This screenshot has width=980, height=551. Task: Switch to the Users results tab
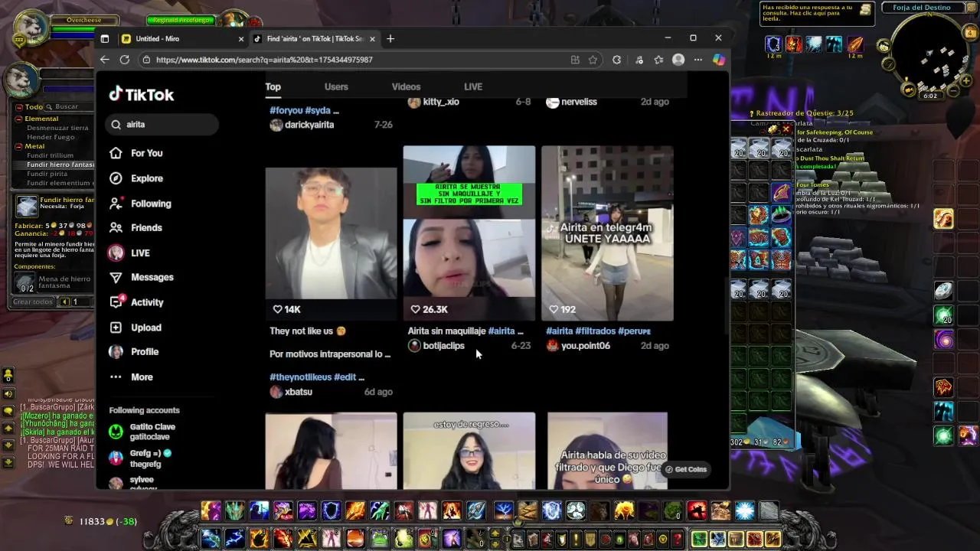coord(336,86)
